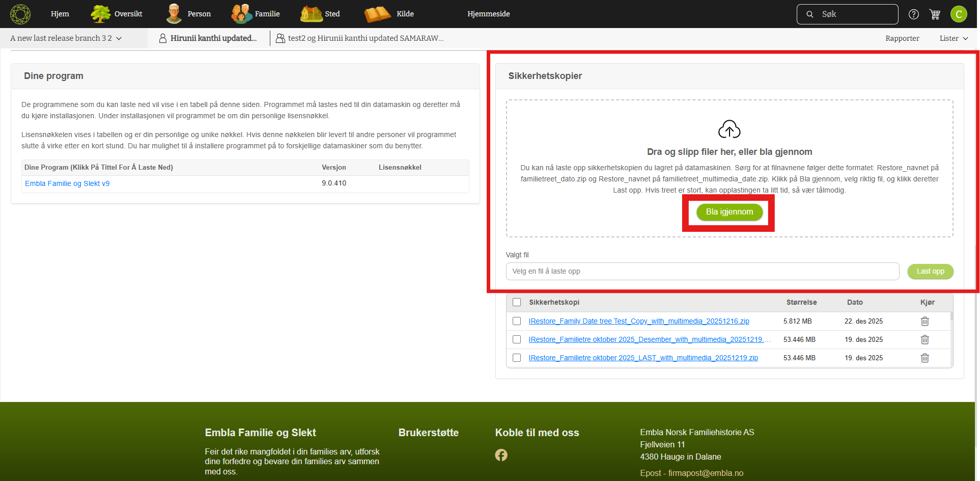Toggle the select-all Sikkerhetskopi header checkbox

point(517,302)
